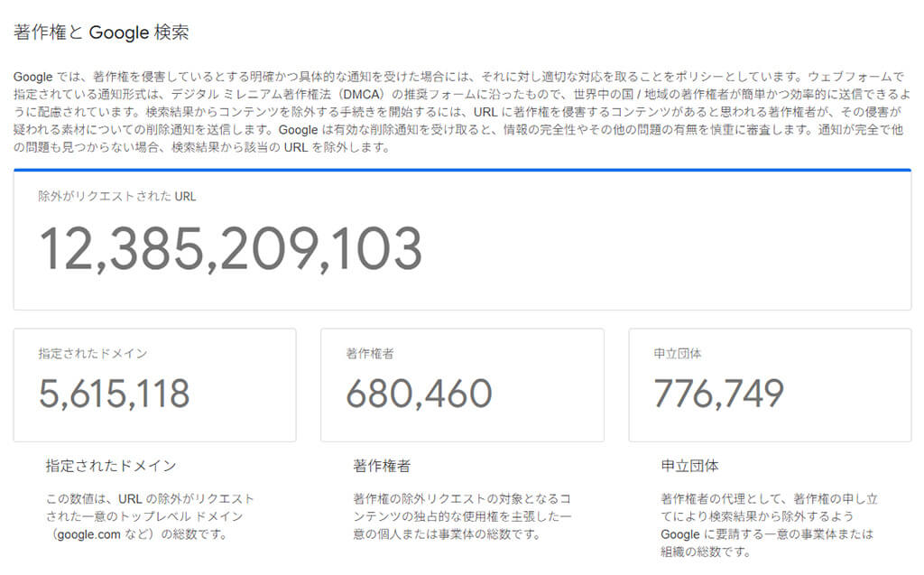Click the 申立団体 heading below the cards

point(690,466)
